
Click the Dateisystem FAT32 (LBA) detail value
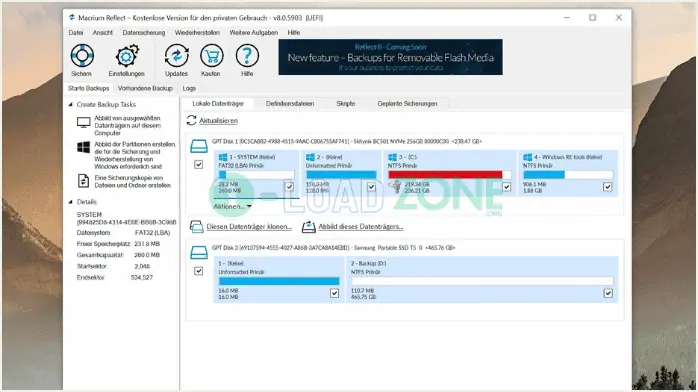(153, 233)
